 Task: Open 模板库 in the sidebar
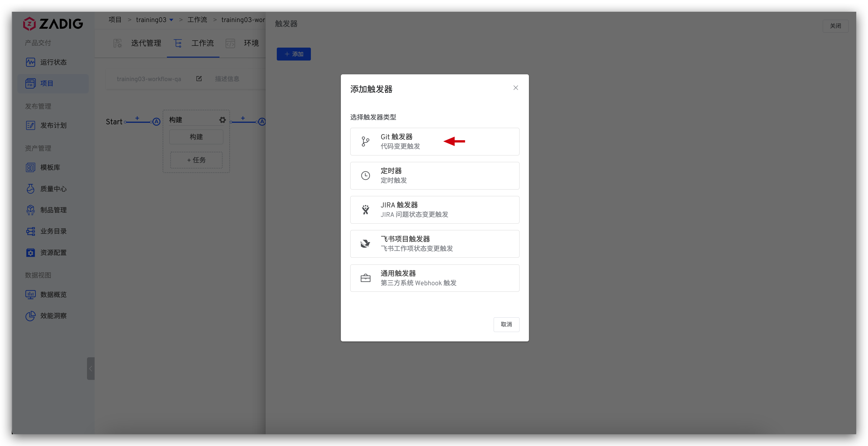(x=53, y=167)
